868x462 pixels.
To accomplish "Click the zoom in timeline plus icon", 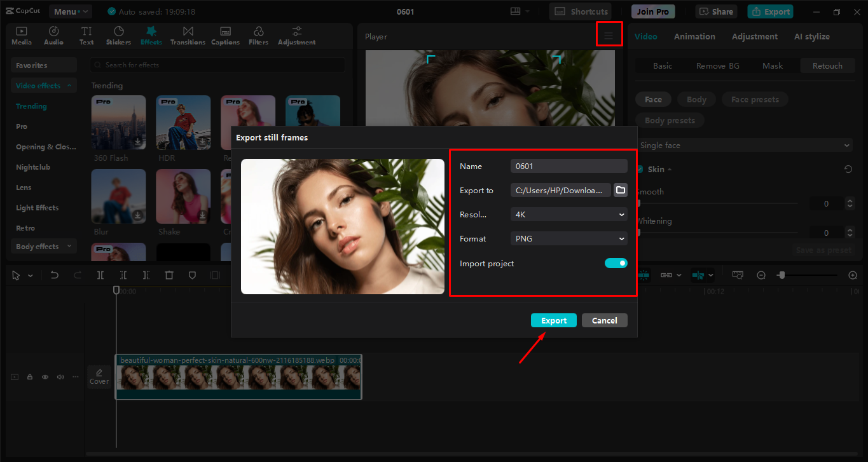I will click(x=853, y=275).
